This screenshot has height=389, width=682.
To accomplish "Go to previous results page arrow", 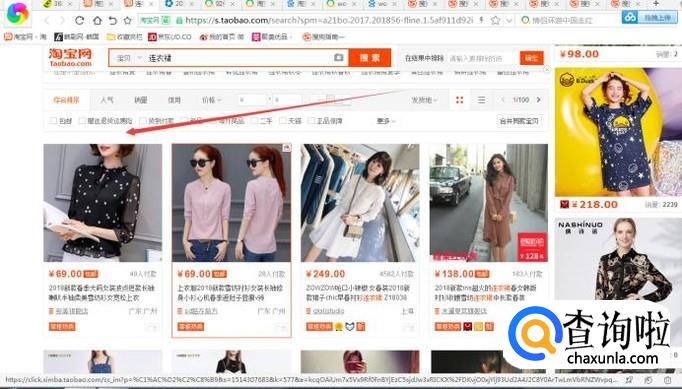I will [503, 100].
